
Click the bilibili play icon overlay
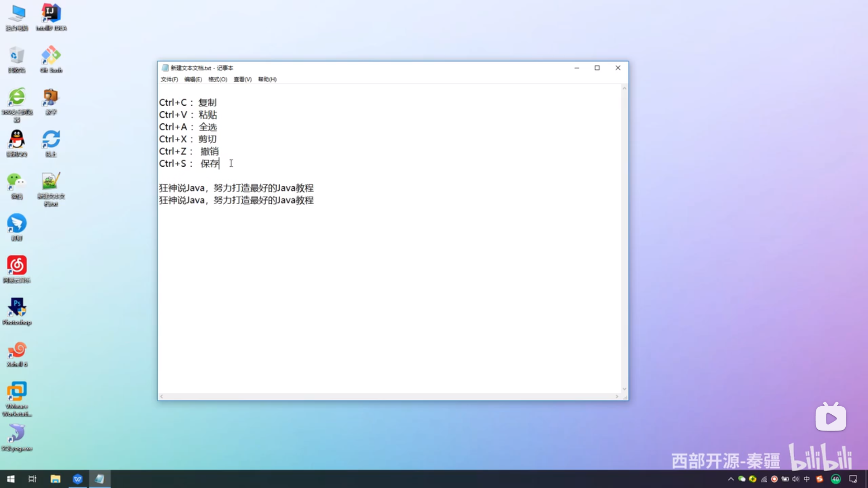click(x=830, y=418)
